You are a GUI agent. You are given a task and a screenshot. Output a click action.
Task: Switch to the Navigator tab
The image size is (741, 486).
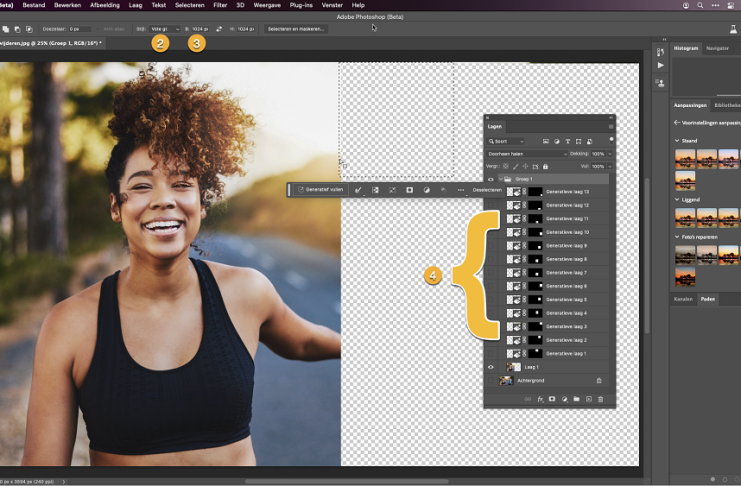(717, 48)
